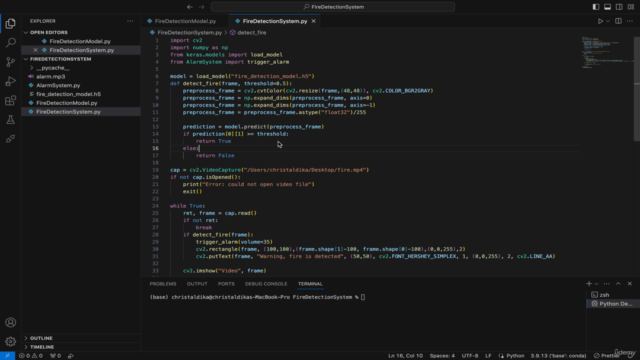The height and width of the screenshot is (360, 640).
Task: Change indentation via Spaces: 4
Action: tap(442, 356)
